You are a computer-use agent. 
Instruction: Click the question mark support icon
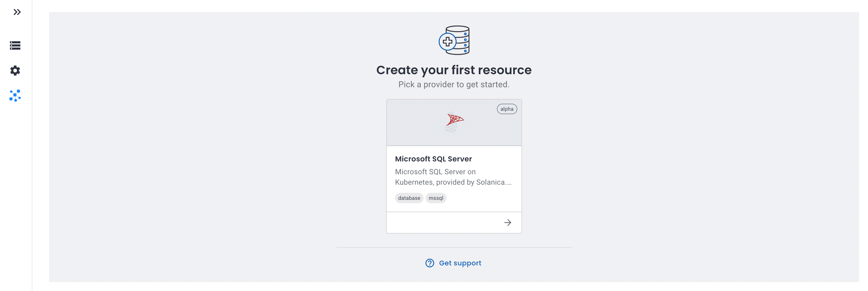430,263
